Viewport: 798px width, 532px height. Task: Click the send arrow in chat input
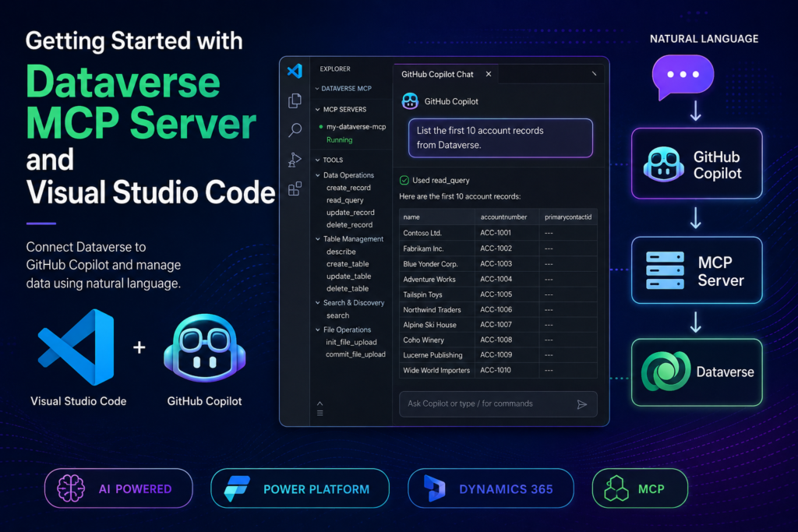click(x=581, y=404)
